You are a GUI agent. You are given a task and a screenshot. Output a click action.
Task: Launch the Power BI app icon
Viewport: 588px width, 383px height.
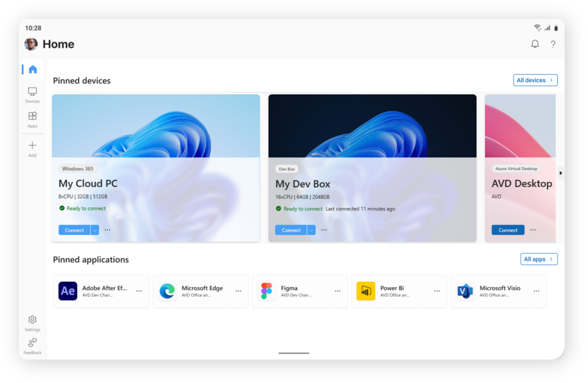click(x=366, y=291)
